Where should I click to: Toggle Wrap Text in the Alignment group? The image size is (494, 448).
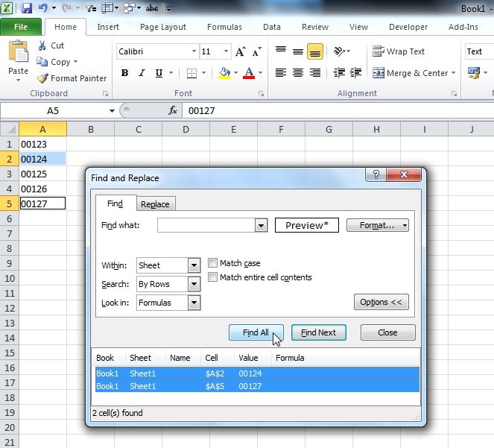click(399, 52)
